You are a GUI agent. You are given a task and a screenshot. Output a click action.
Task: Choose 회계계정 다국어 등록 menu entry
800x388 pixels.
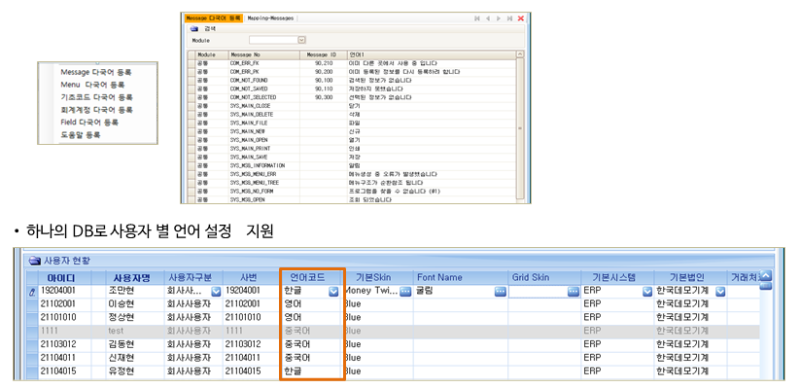(97, 110)
